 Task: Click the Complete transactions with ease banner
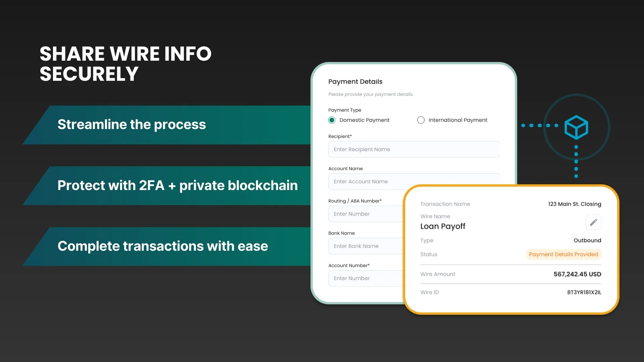click(163, 246)
